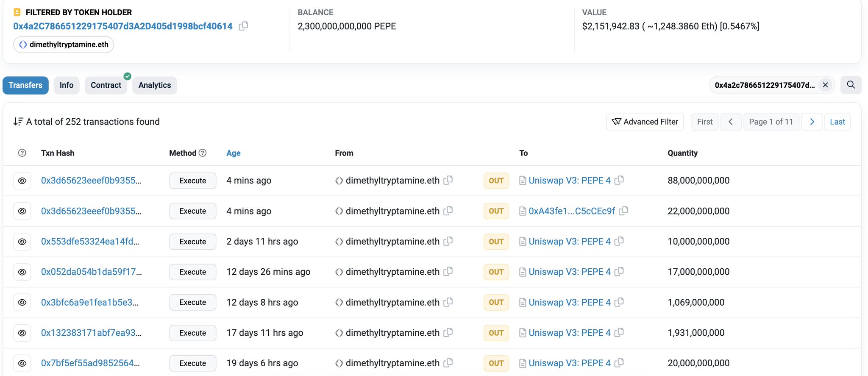Click the help icon in table header

[x=22, y=153]
